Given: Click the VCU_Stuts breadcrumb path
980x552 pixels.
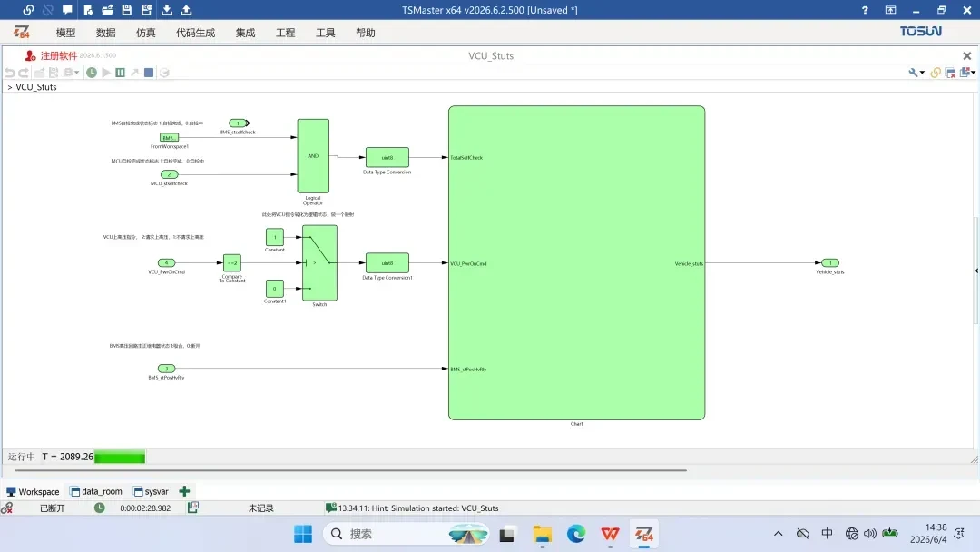Looking at the screenshot, I should [x=35, y=87].
